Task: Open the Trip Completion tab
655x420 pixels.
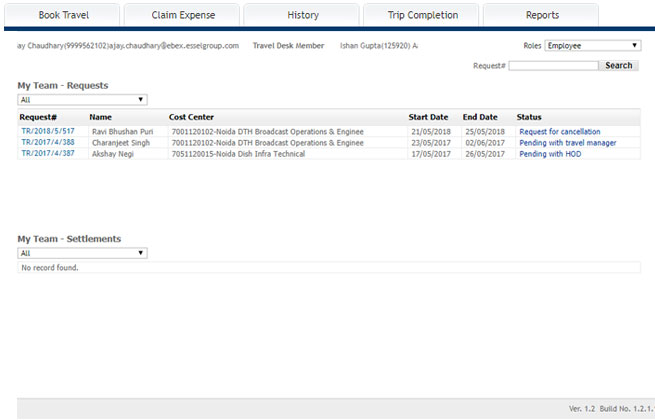Action: (421, 15)
